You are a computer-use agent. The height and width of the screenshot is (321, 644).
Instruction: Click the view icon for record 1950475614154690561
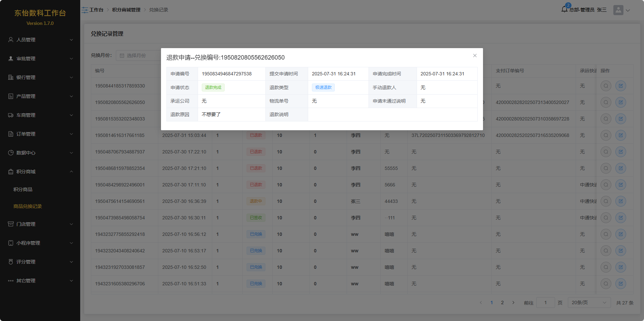(x=606, y=201)
